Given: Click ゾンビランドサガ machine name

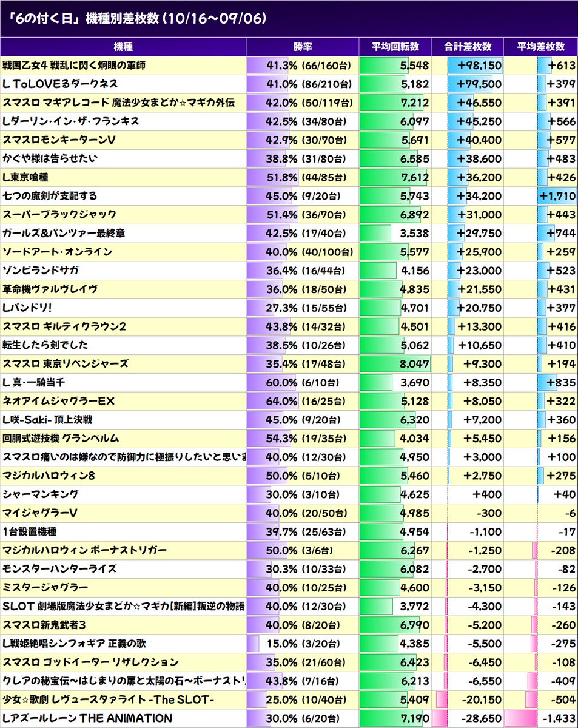Looking at the screenshot, I should (x=41, y=271).
